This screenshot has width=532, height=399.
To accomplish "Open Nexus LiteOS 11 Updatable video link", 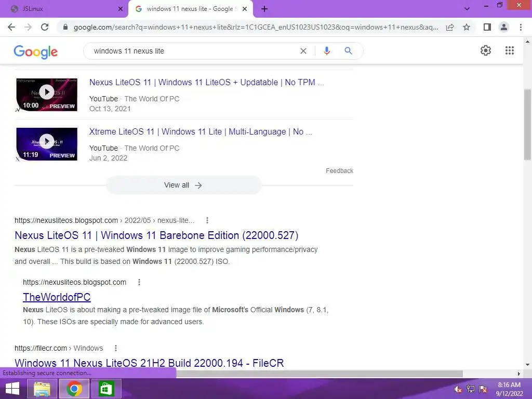I will [206, 83].
